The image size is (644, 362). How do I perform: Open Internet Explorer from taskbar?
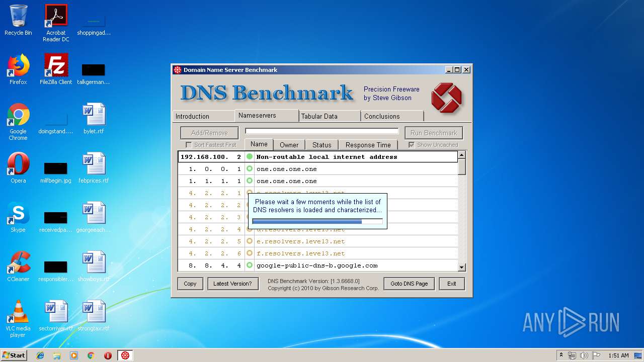[40, 355]
